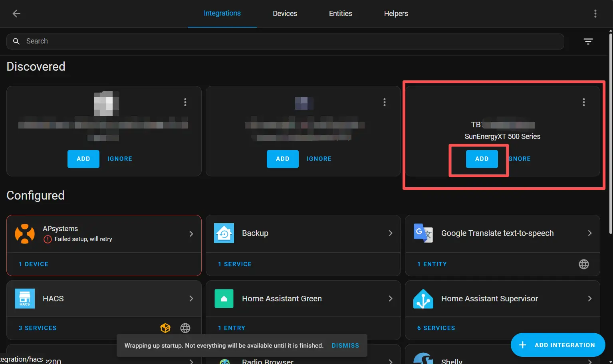The width and height of the screenshot is (613, 364).
Task: Click the globe icon on Google Translate card
Action: coord(583,264)
